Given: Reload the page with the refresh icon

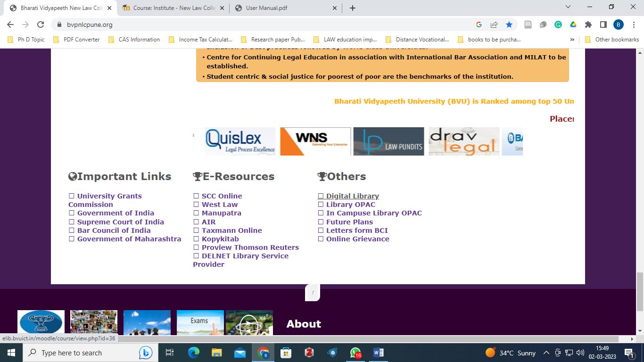Looking at the screenshot, I should (41, 25).
